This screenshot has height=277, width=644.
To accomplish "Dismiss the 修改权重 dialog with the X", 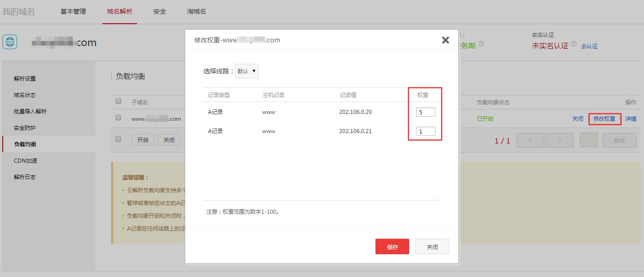I will click(445, 40).
